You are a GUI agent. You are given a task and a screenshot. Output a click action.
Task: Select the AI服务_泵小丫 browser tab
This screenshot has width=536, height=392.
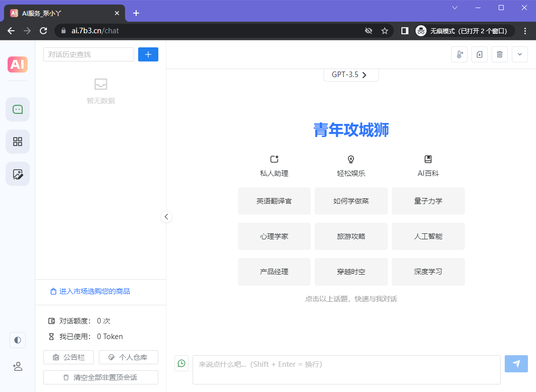tap(61, 13)
